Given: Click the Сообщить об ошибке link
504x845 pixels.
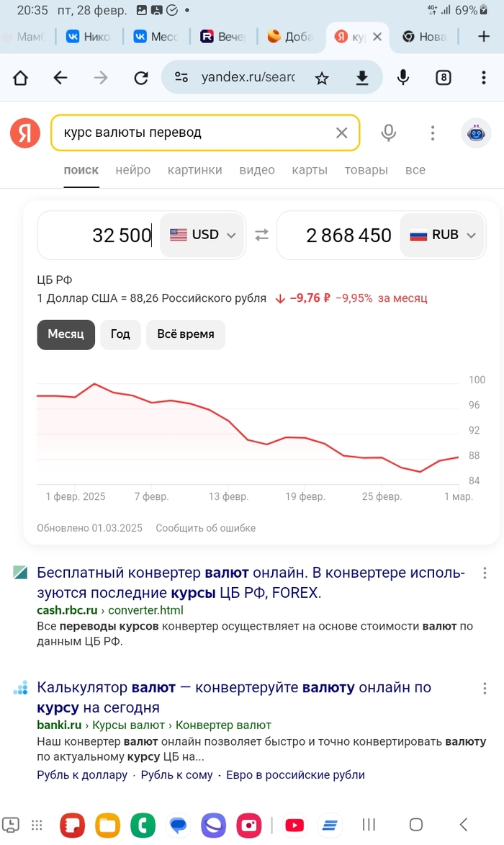Looking at the screenshot, I should pos(205,528).
